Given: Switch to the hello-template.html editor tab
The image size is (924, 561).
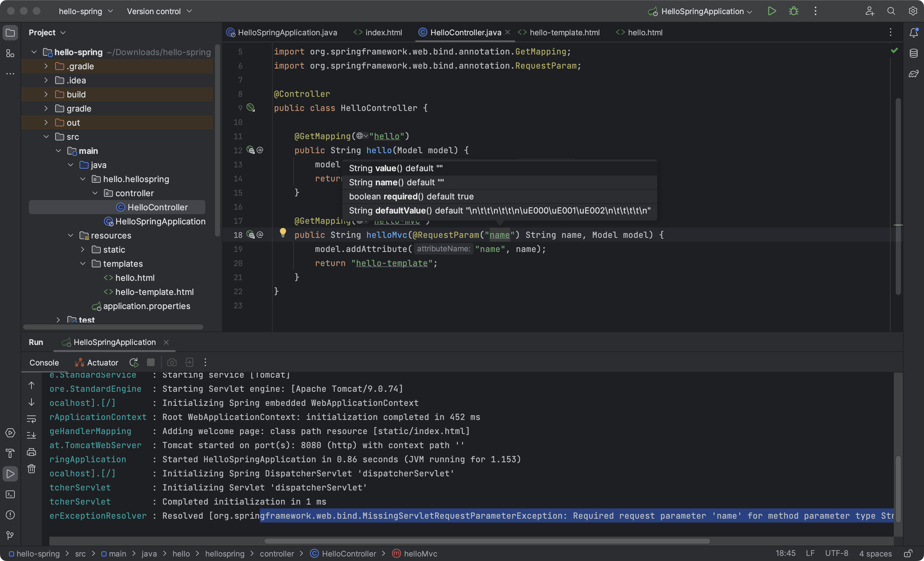Looking at the screenshot, I should pyautogui.click(x=564, y=33).
